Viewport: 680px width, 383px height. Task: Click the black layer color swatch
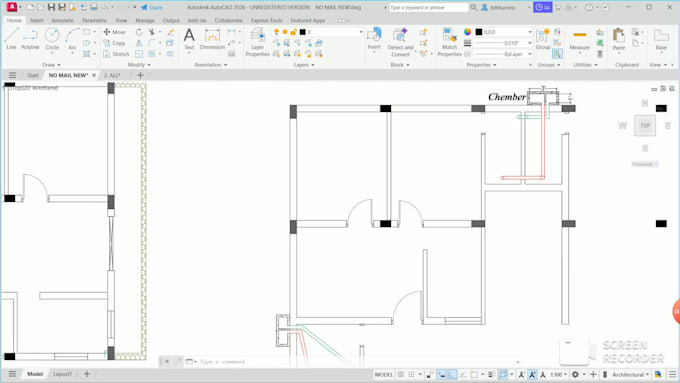pos(303,32)
